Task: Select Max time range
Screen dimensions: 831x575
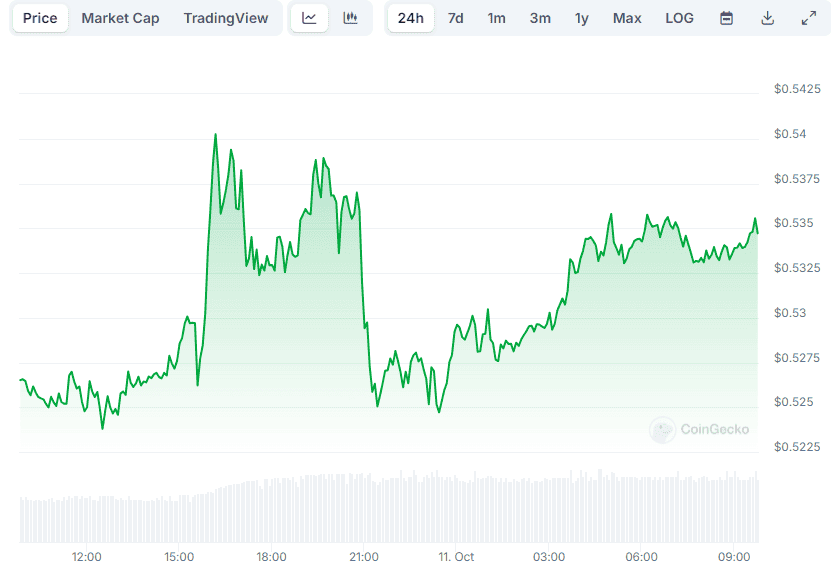Action: (x=627, y=18)
